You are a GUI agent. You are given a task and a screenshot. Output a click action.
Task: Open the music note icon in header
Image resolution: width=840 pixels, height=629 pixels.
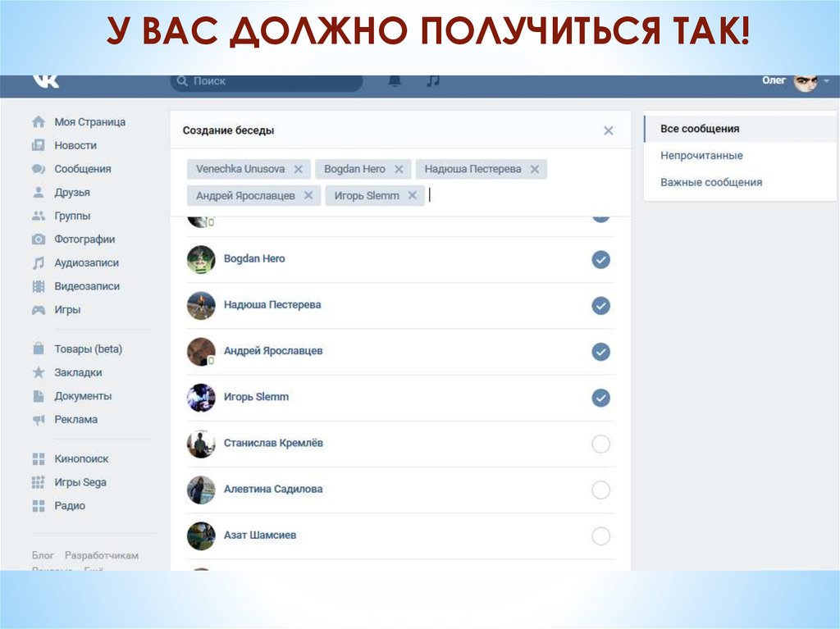click(x=433, y=81)
